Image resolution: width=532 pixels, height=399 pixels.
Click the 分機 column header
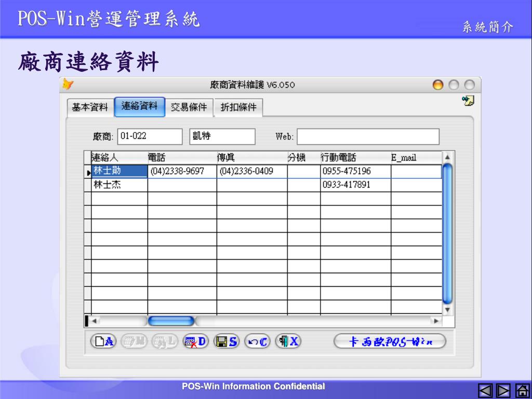tap(303, 157)
